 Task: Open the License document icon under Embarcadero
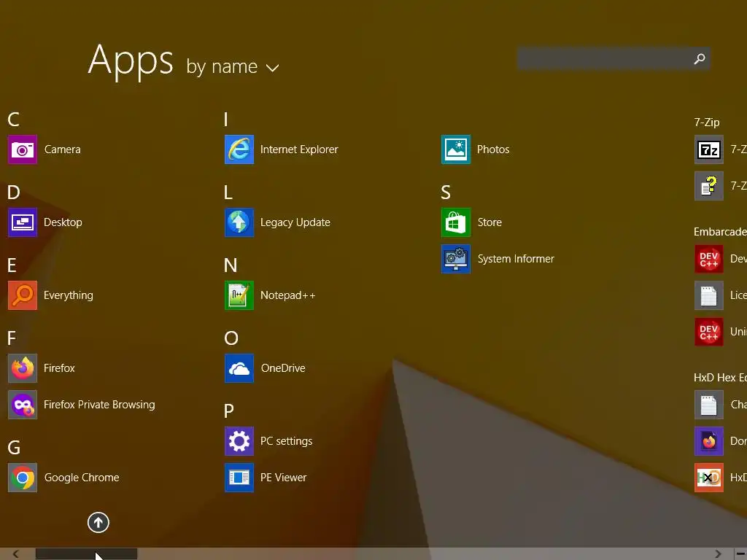pos(709,295)
